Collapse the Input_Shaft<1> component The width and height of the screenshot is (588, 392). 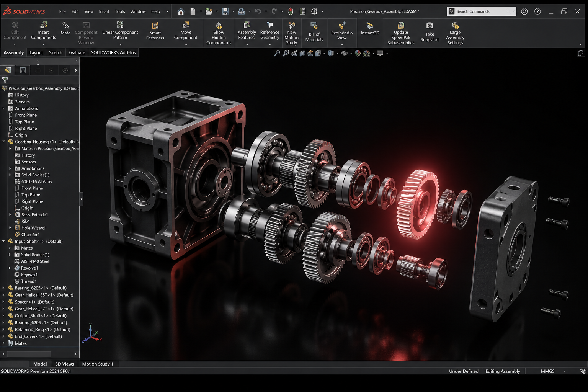click(3, 241)
